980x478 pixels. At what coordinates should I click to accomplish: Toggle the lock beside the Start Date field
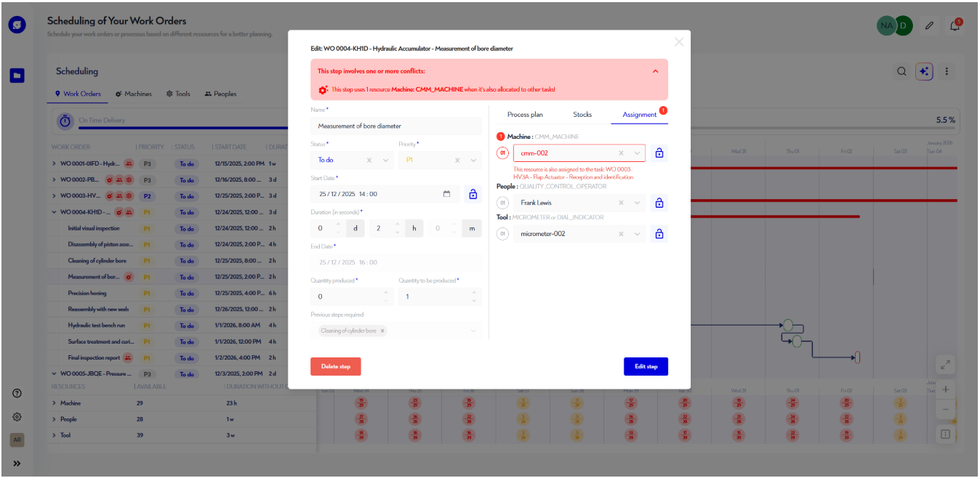[473, 194]
